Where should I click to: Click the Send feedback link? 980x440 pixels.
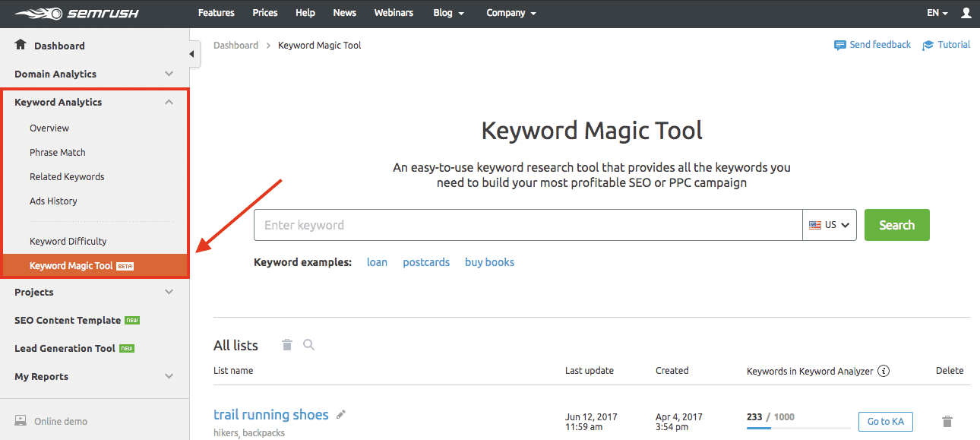point(880,45)
